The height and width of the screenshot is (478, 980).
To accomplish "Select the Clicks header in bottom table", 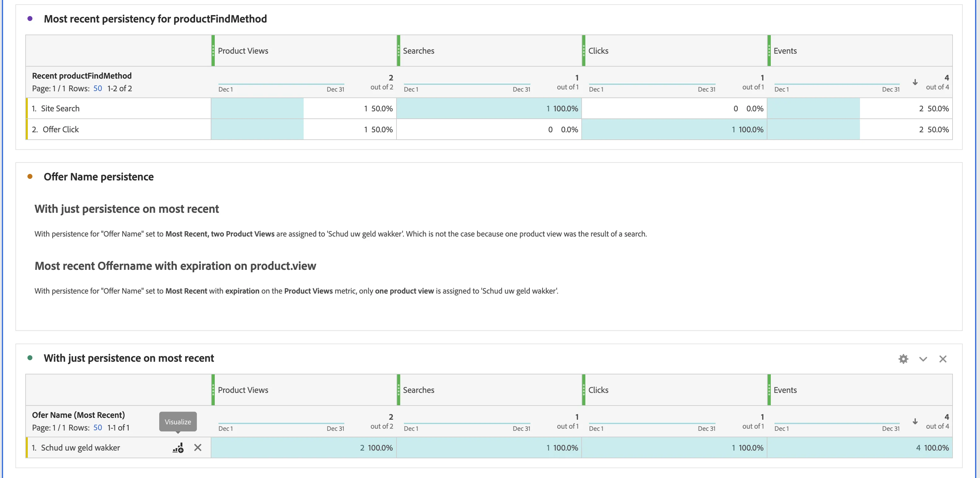I will point(675,390).
